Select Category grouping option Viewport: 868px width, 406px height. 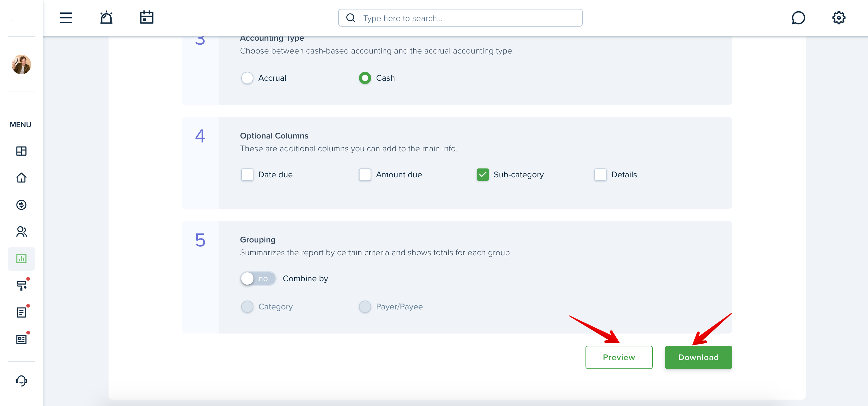(x=247, y=307)
